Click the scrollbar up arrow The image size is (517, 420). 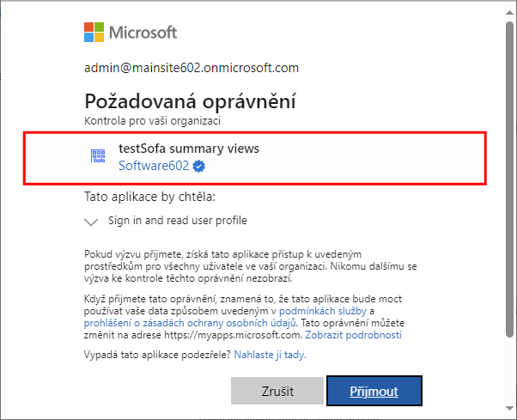(x=510, y=13)
